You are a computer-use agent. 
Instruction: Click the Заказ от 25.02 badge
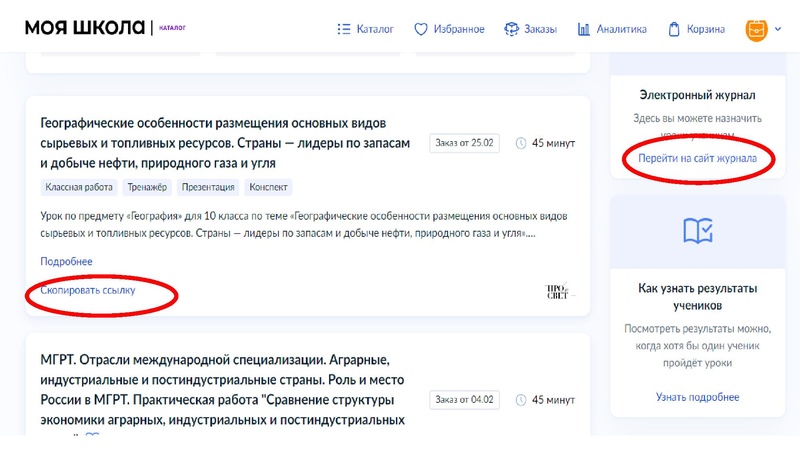tap(464, 143)
